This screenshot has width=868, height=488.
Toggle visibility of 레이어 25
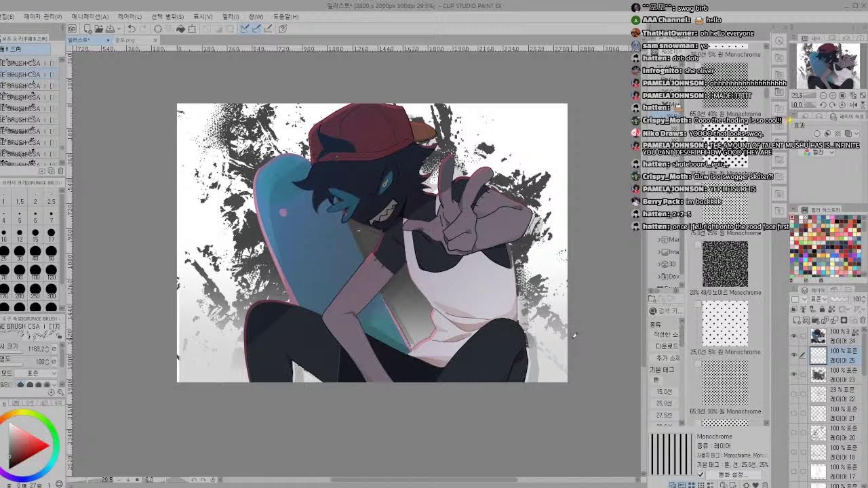[794, 354]
